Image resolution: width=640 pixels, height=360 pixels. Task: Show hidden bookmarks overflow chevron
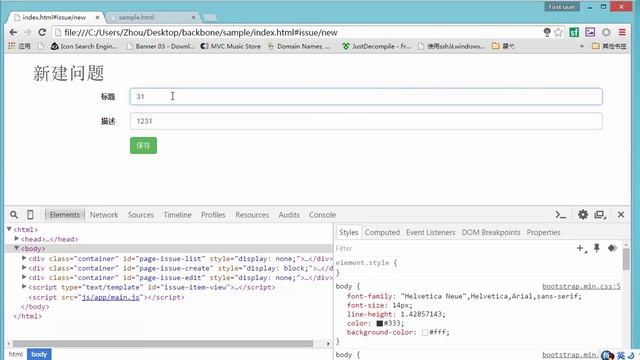click(582, 46)
